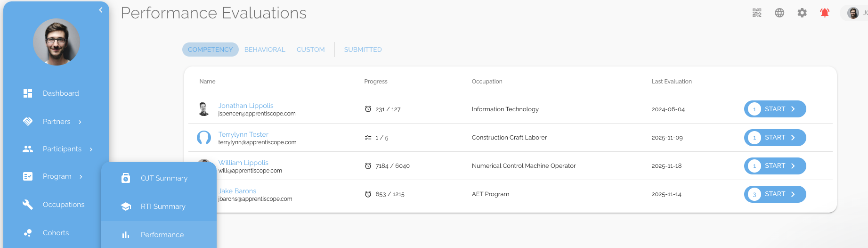Open settings gear icon
Image resolution: width=868 pixels, height=248 pixels.
point(802,13)
